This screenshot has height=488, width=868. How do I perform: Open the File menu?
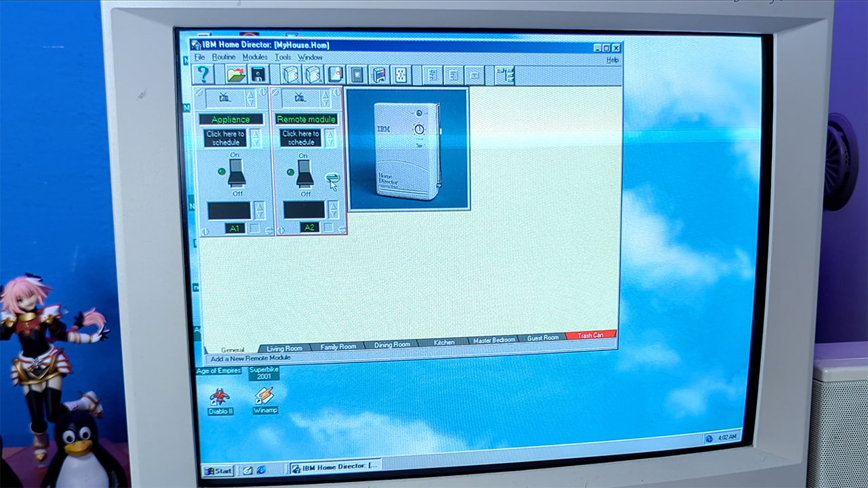click(x=199, y=58)
